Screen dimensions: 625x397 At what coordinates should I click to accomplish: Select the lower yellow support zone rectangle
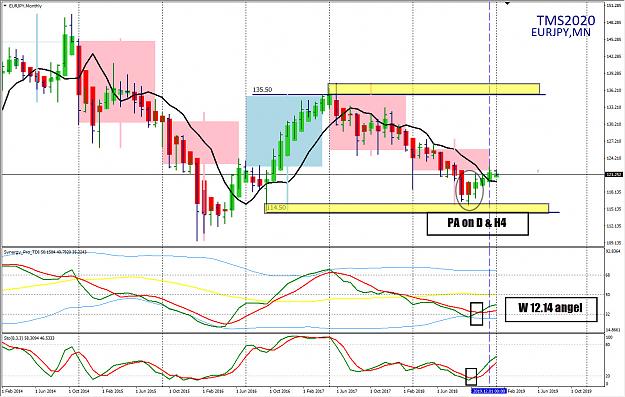[x=407, y=208]
